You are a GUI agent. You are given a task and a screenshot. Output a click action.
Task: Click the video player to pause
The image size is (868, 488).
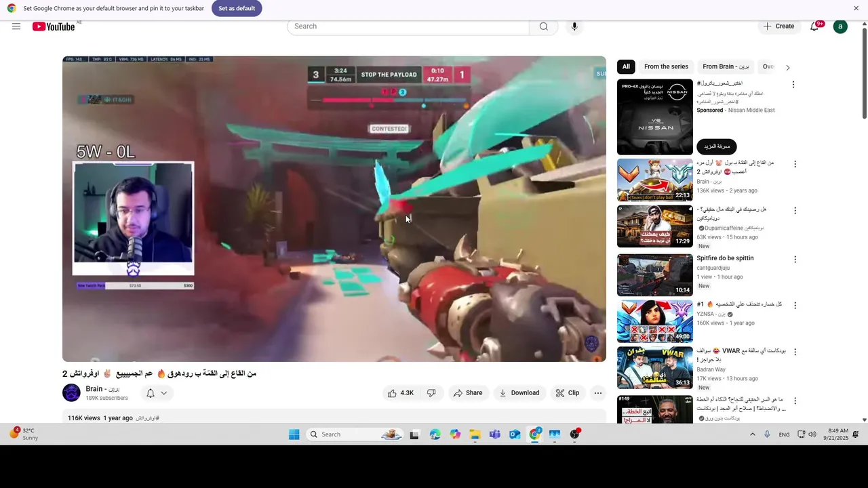334,209
